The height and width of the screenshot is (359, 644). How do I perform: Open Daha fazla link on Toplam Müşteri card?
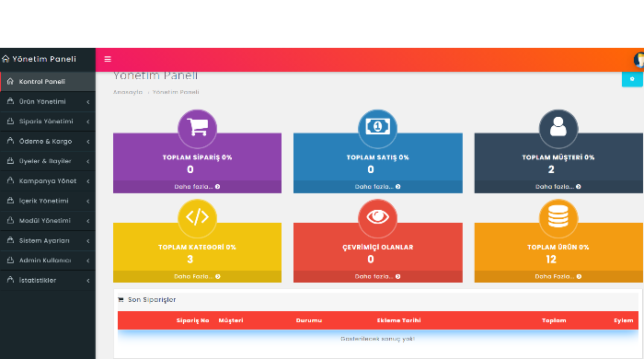(x=558, y=187)
